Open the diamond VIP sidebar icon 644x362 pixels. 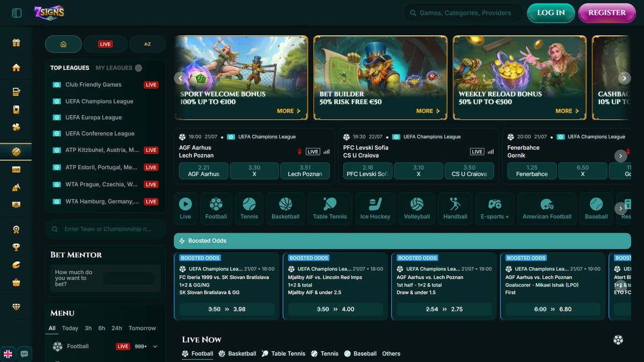16,307
